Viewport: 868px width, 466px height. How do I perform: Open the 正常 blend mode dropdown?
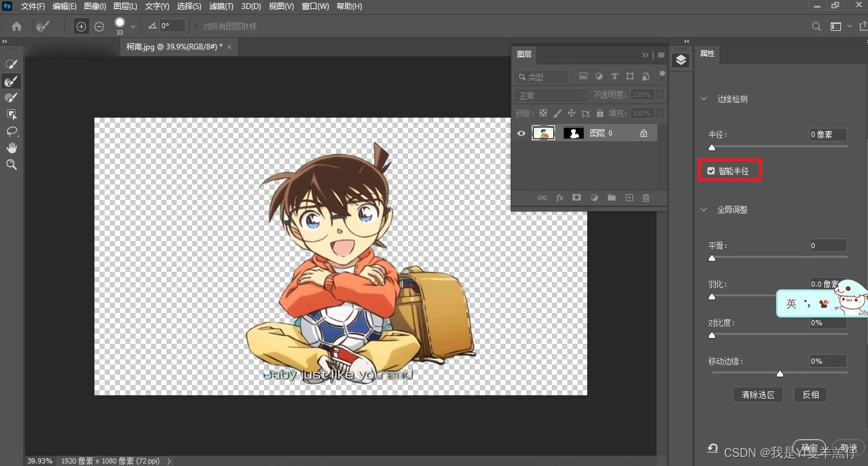pyautogui.click(x=551, y=95)
